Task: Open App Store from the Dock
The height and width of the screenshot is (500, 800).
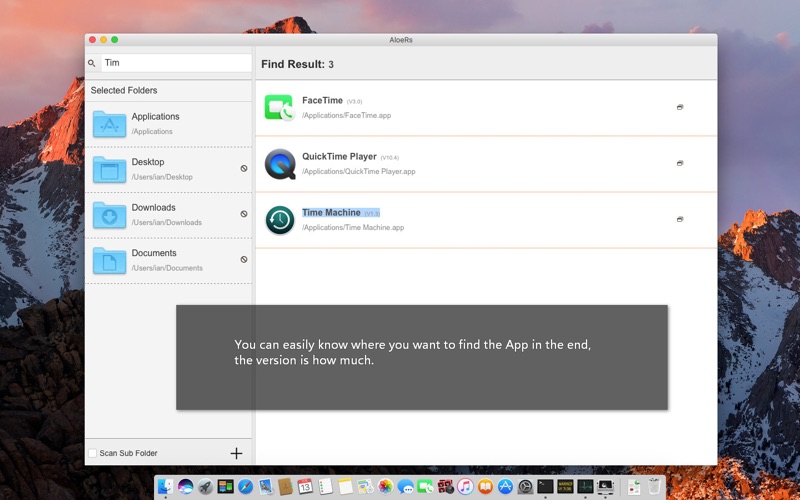Action: pos(505,487)
